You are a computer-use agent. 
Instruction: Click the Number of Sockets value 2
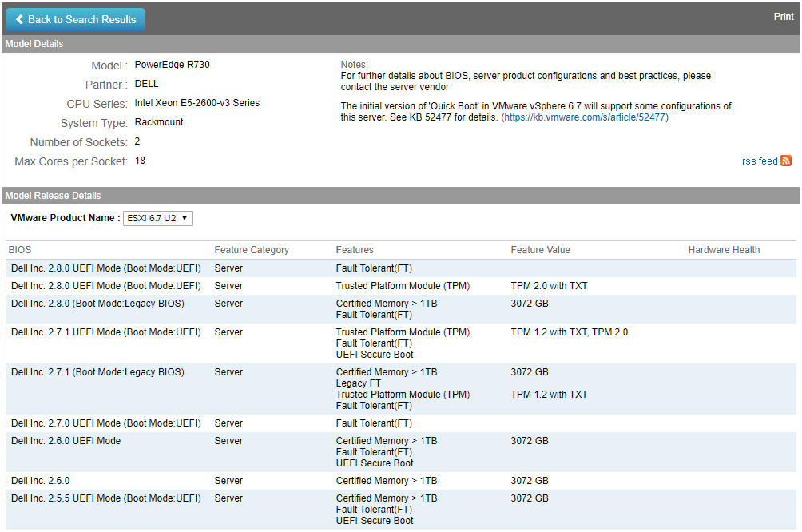pyautogui.click(x=137, y=141)
